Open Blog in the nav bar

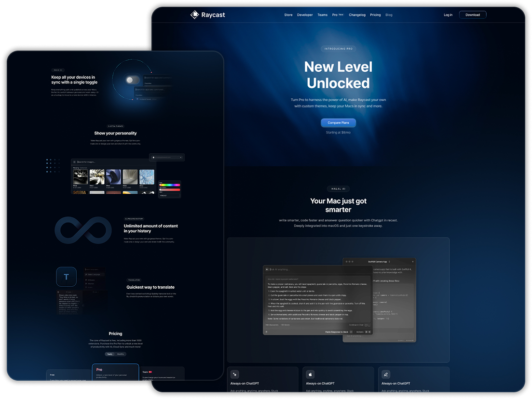pyautogui.click(x=389, y=15)
